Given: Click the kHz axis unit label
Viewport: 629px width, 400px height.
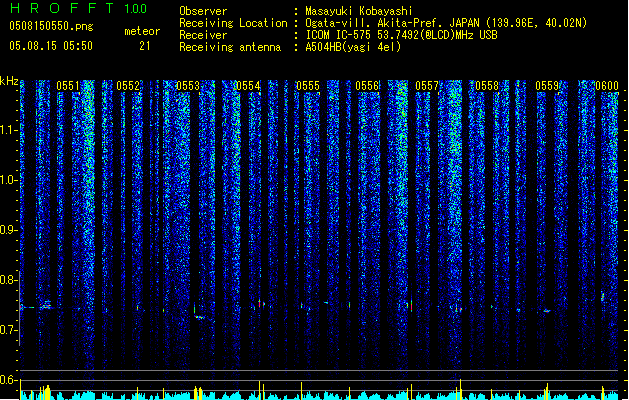Looking at the screenshot, I should click(9, 81).
